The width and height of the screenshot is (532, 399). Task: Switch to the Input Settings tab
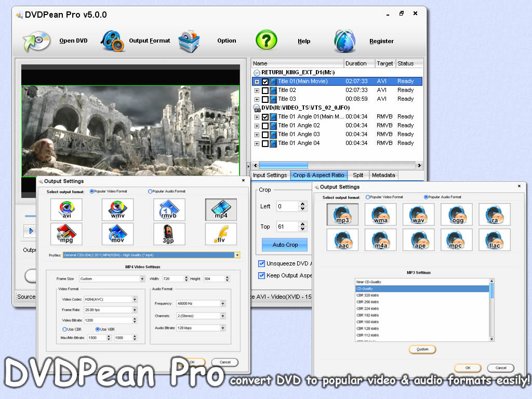270,176
